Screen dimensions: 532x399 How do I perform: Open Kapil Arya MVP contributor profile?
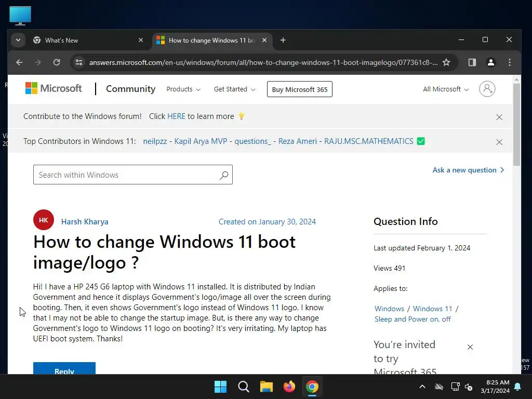(201, 141)
